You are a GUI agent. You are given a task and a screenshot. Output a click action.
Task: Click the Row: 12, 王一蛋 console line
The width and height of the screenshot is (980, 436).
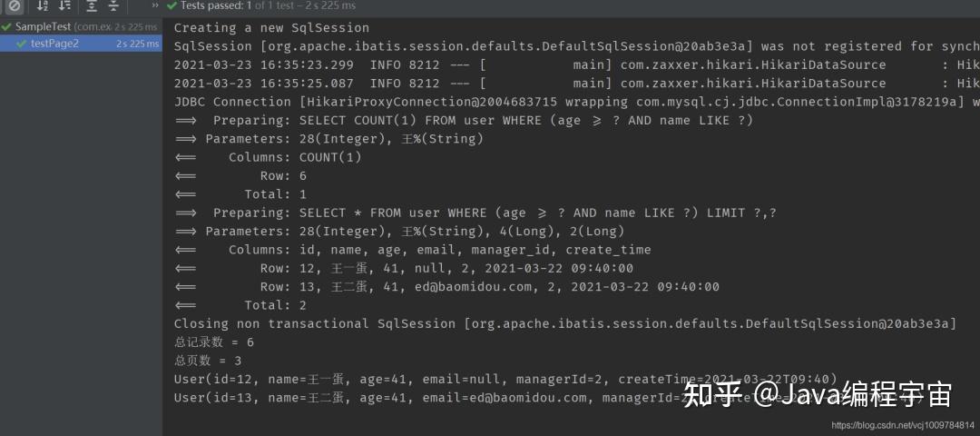coord(404,268)
